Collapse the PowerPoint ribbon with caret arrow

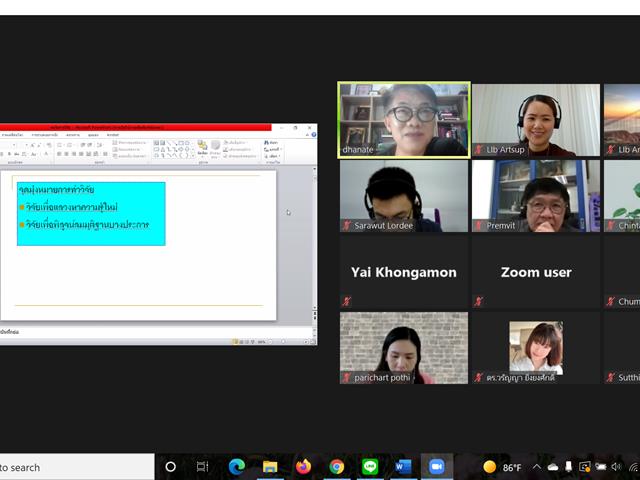[x=309, y=135]
